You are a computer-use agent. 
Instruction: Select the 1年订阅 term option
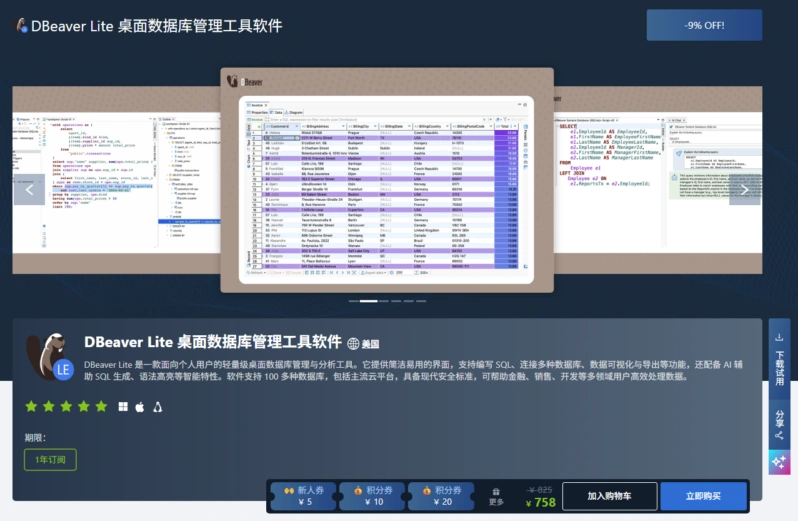(x=50, y=459)
